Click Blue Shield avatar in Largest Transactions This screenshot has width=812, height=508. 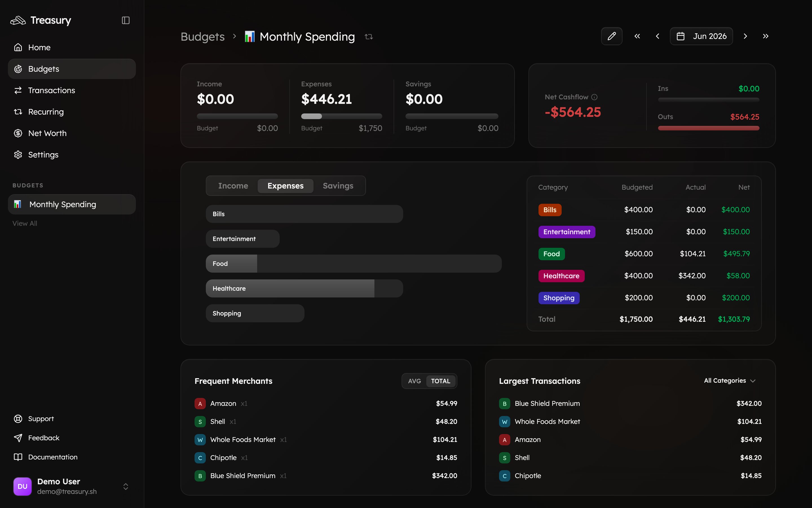[x=504, y=404]
